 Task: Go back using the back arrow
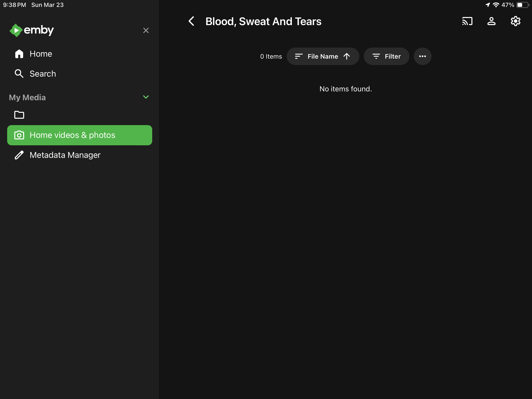click(x=192, y=21)
